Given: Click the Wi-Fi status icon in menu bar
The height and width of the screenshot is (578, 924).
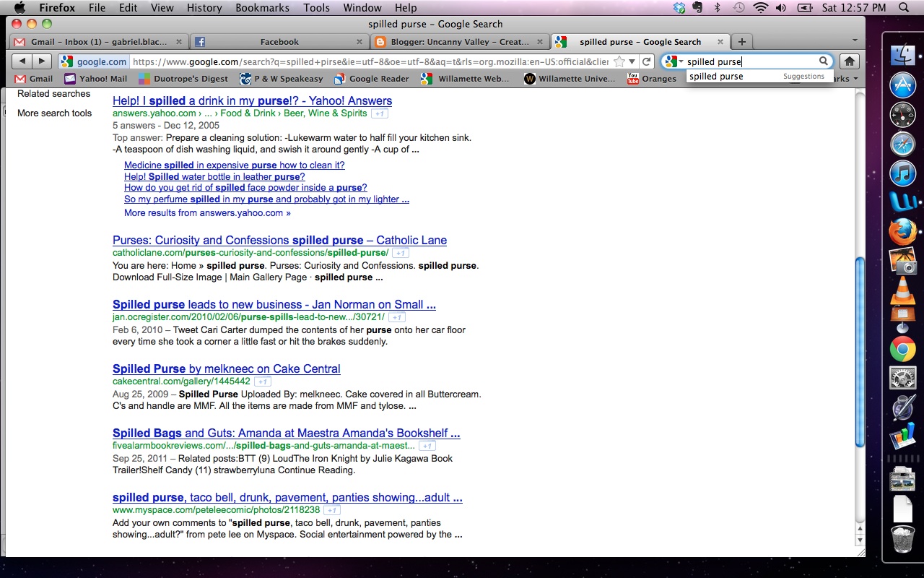Looking at the screenshot, I should (x=760, y=8).
